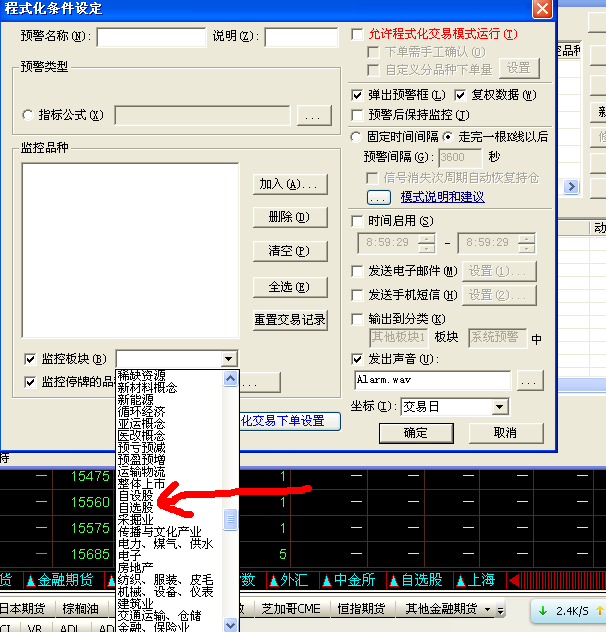The height and width of the screenshot is (632, 606).
Task: Choose 房地产 in the dropdown list
Action: click(135, 567)
